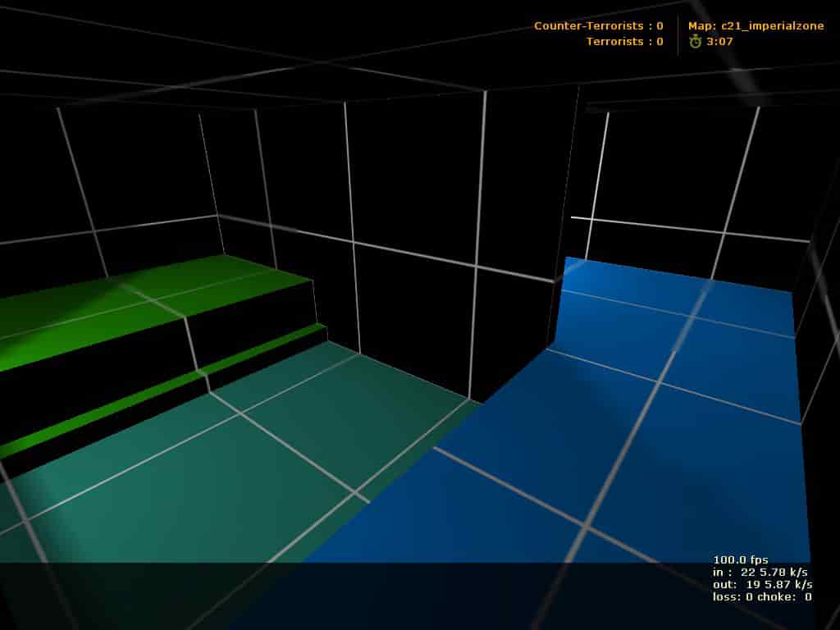The height and width of the screenshot is (630, 840).
Task: Click the vertical divider in score HUD
Action: [x=678, y=34]
